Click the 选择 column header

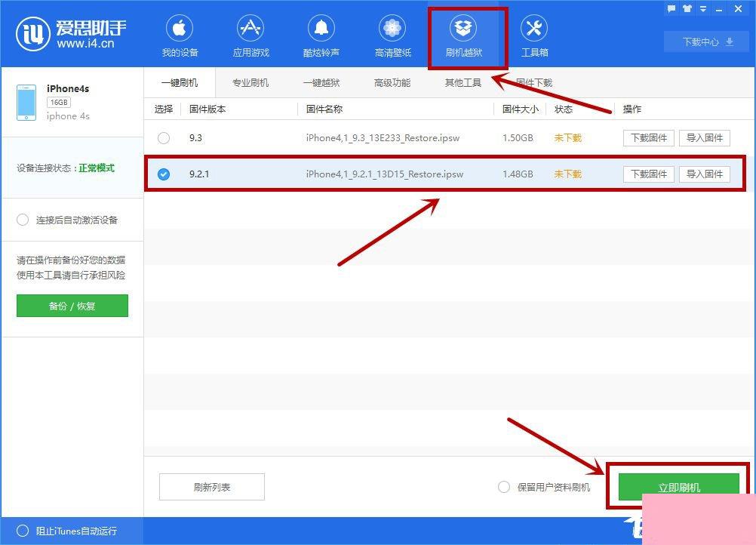point(164,109)
